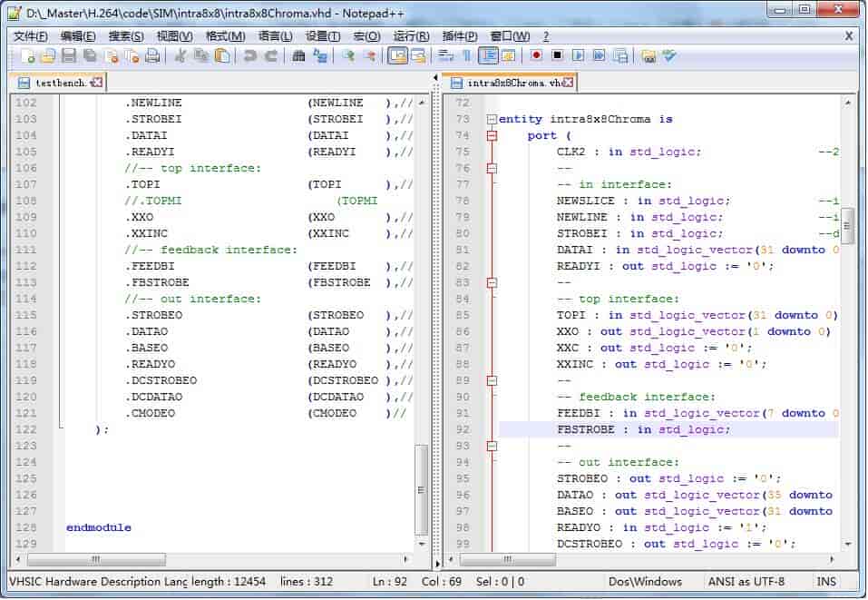The width and height of the screenshot is (868, 600).
Task: Open Find with the binoculars icon
Action: click(299, 56)
